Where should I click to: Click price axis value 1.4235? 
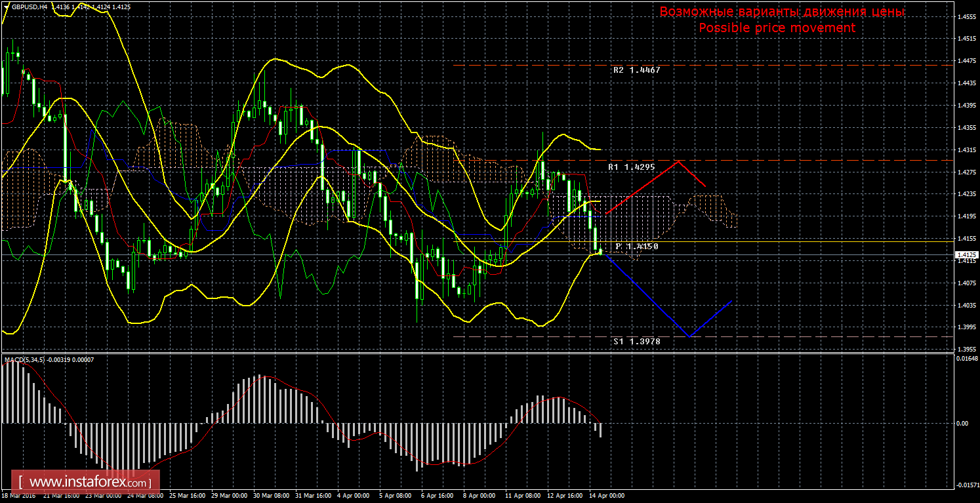[x=966, y=194]
